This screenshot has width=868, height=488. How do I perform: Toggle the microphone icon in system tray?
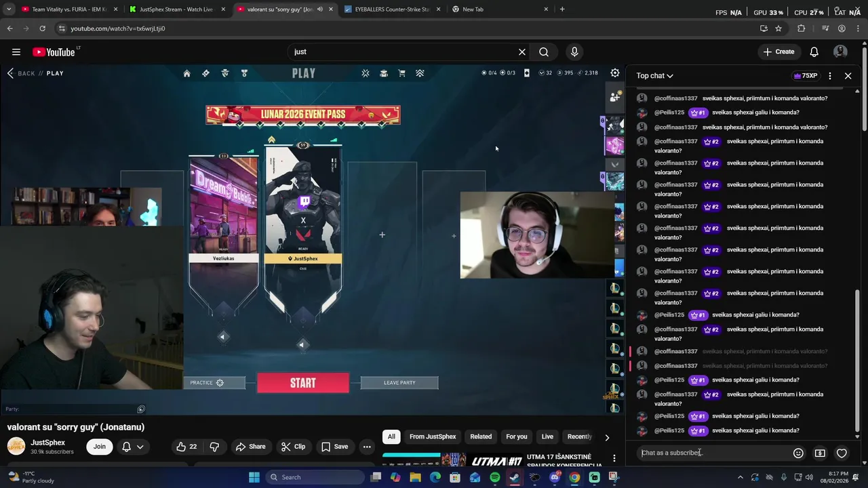[784, 477]
